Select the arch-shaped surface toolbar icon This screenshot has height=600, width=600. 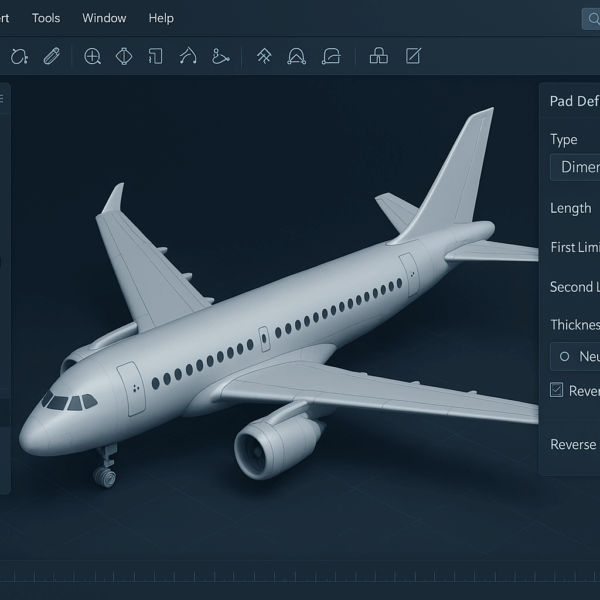[x=296, y=57]
